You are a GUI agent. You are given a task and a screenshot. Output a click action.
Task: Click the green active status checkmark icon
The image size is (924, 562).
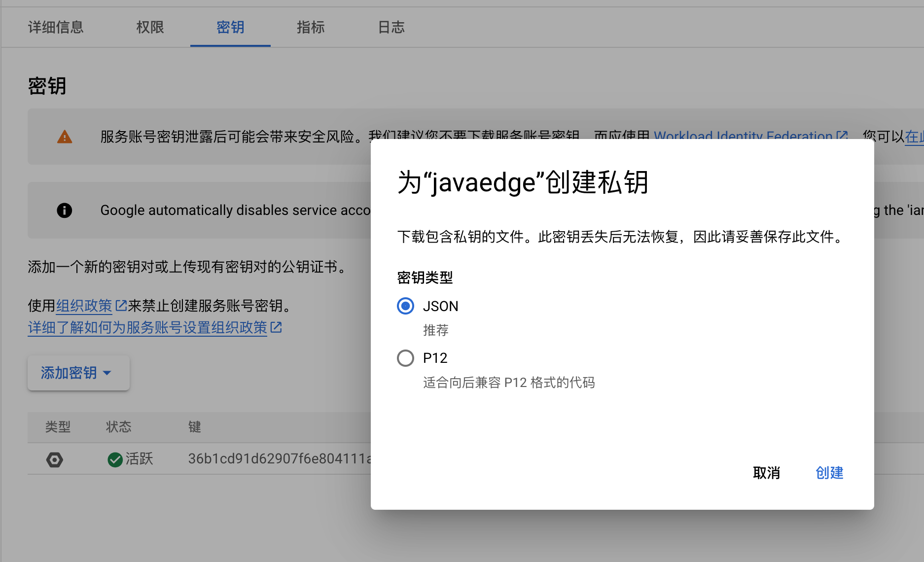tap(115, 459)
